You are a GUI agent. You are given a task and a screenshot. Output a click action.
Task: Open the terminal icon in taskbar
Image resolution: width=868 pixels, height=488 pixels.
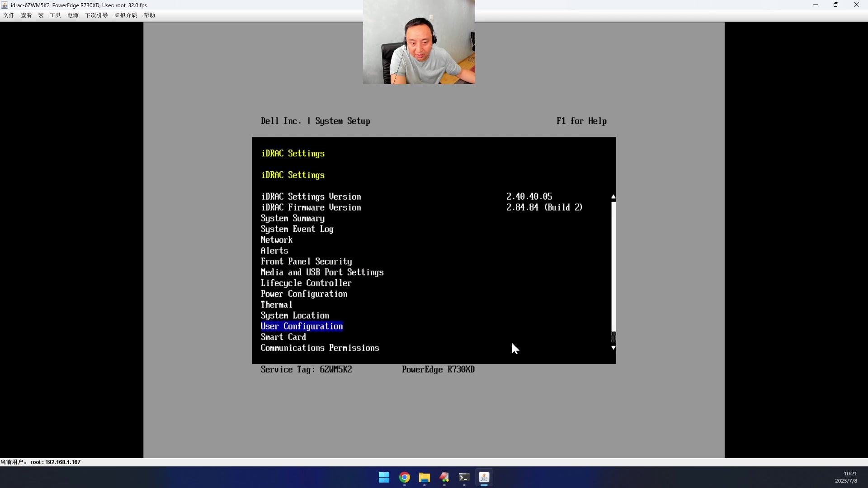tap(464, 478)
